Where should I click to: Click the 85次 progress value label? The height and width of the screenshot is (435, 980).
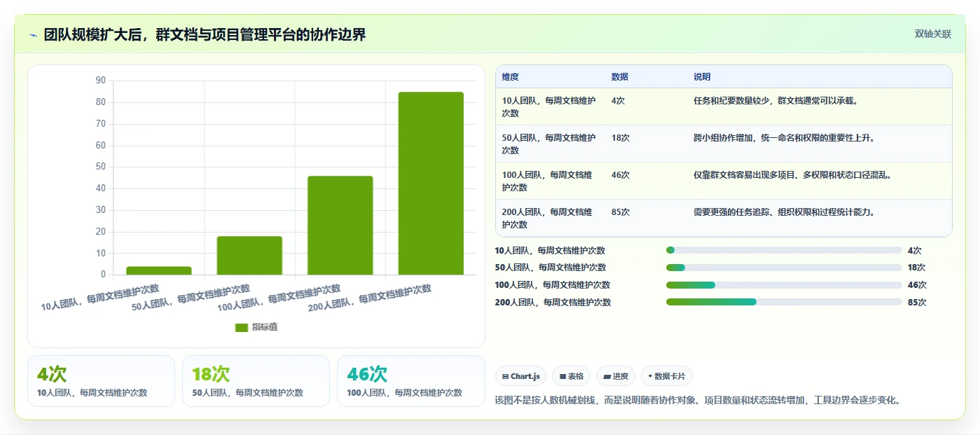pyautogui.click(x=917, y=303)
